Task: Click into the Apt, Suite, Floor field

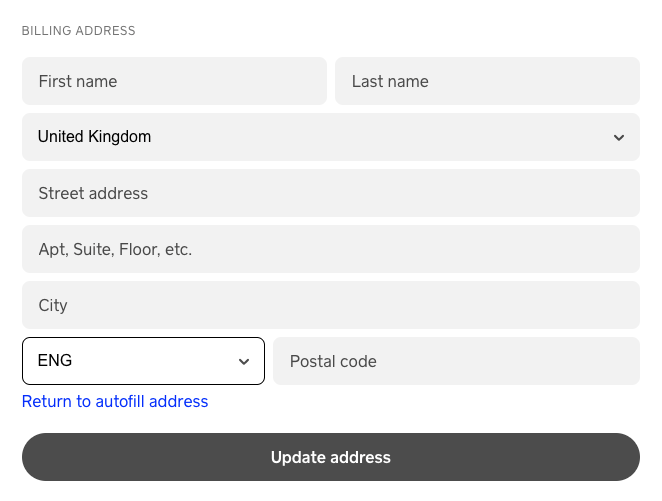Action: tap(330, 249)
